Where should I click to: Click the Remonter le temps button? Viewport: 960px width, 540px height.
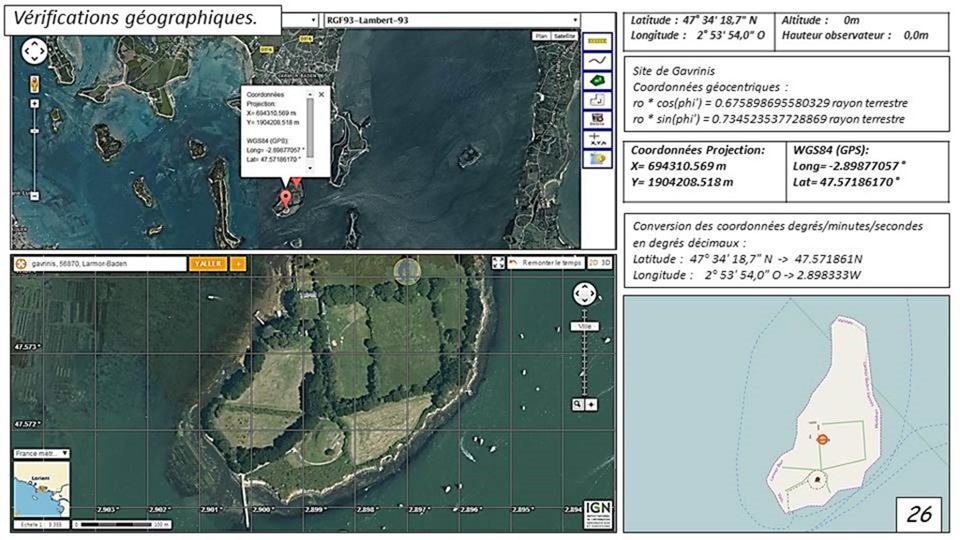pyautogui.click(x=544, y=263)
